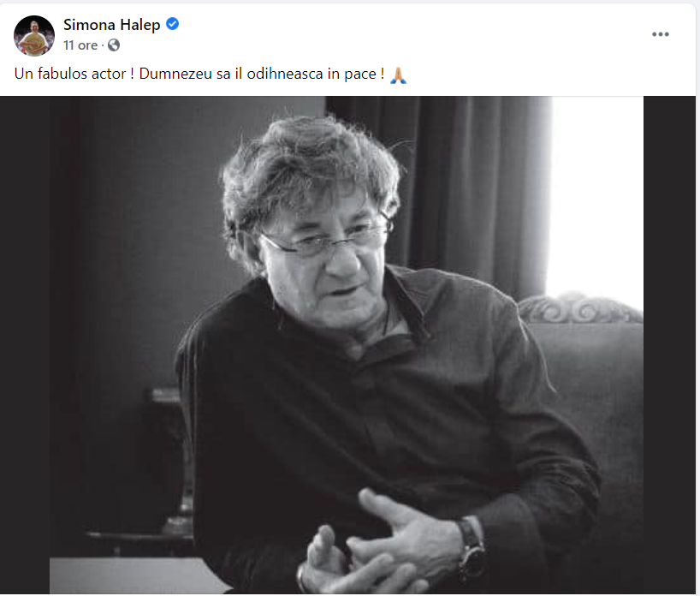
Task: Click the post text "Un fabulos actor"
Action: coord(70,74)
